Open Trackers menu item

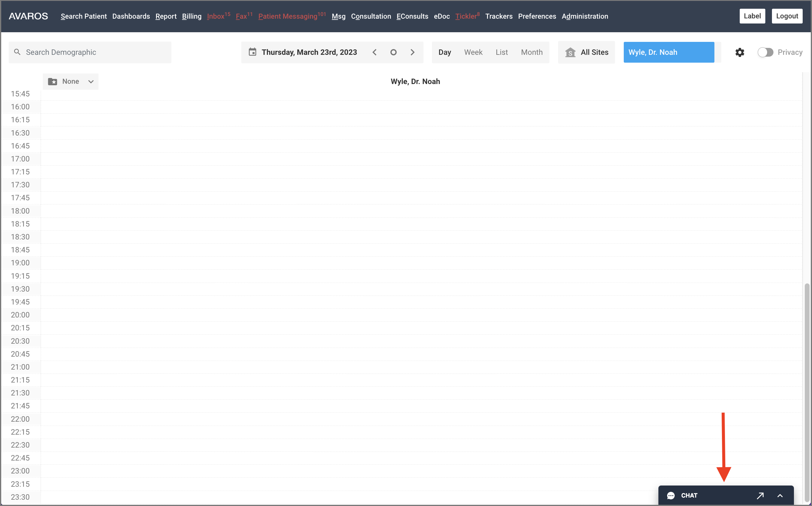499,16
